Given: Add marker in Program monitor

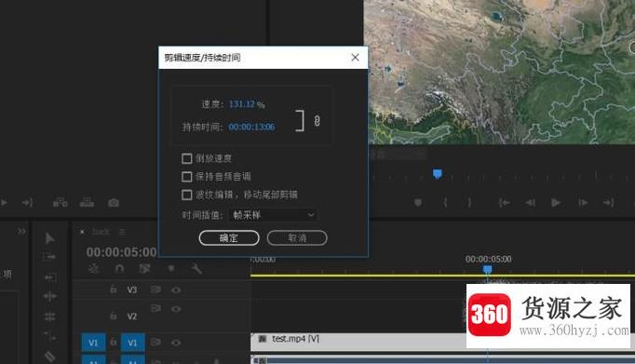Looking at the screenshot, I should point(418,202).
